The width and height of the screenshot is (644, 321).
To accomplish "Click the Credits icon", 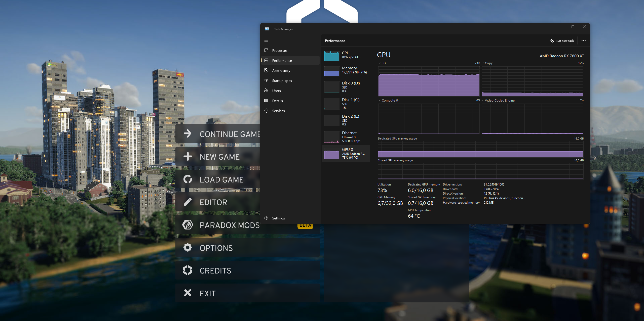I will pyautogui.click(x=187, y=270).
